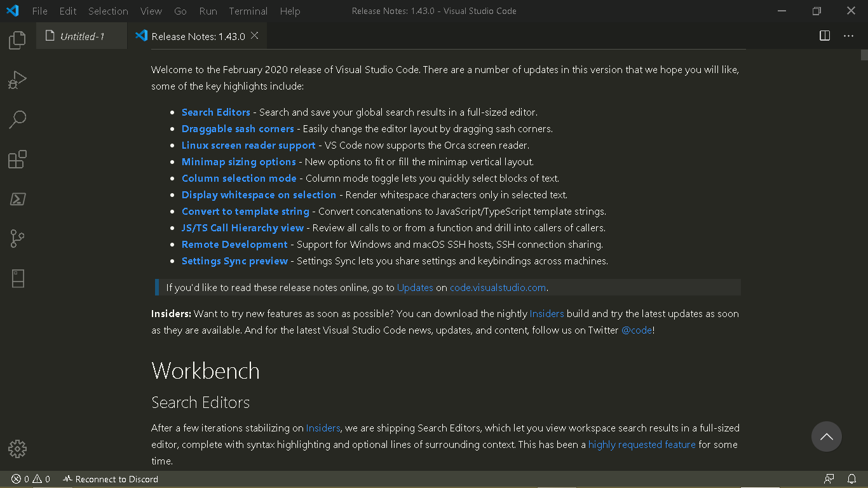
Task: Open the Explorer view in the activity bar
Action: (17, 39)
